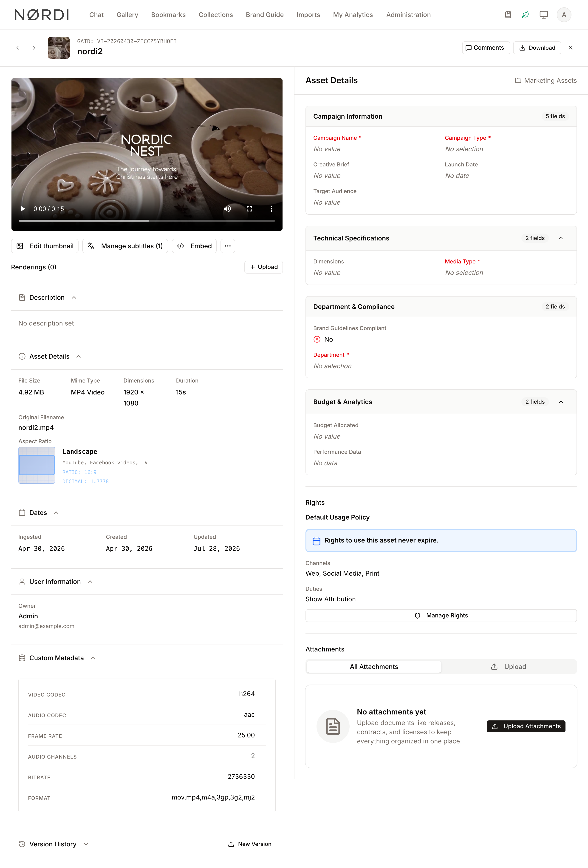Open Comments for this asset
Screen dimensions: 588x868
(x=486, y=48)
